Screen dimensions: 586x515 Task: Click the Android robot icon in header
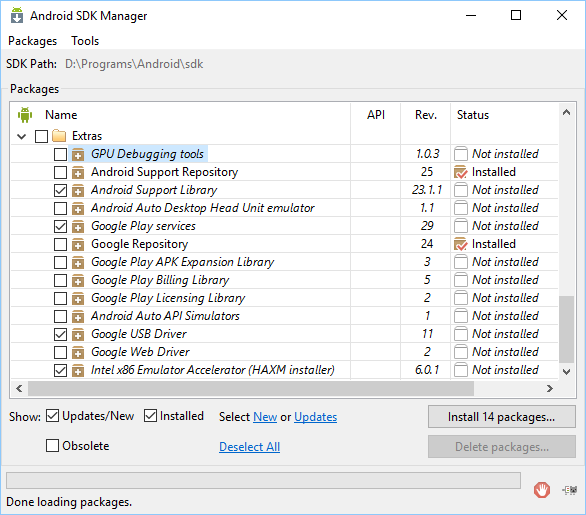(x=25, y=115)
